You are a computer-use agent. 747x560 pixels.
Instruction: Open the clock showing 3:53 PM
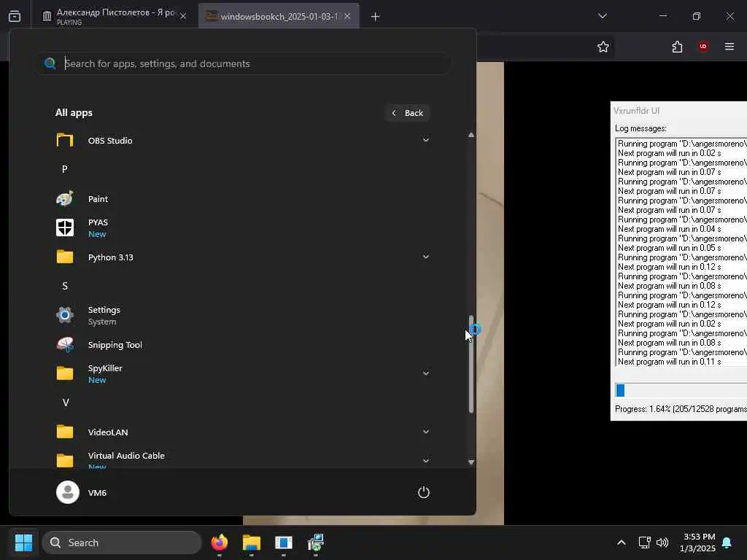click(698, 542)
